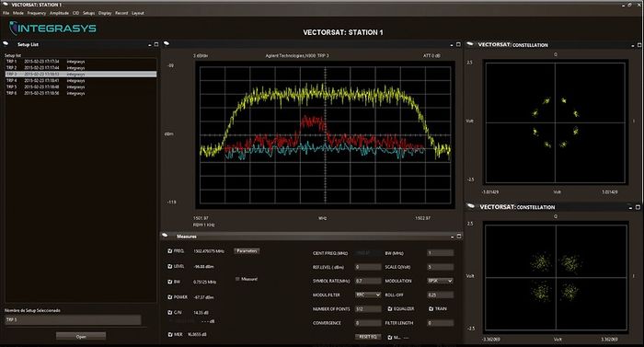Click the Open button below the setup list

point(81,336)
